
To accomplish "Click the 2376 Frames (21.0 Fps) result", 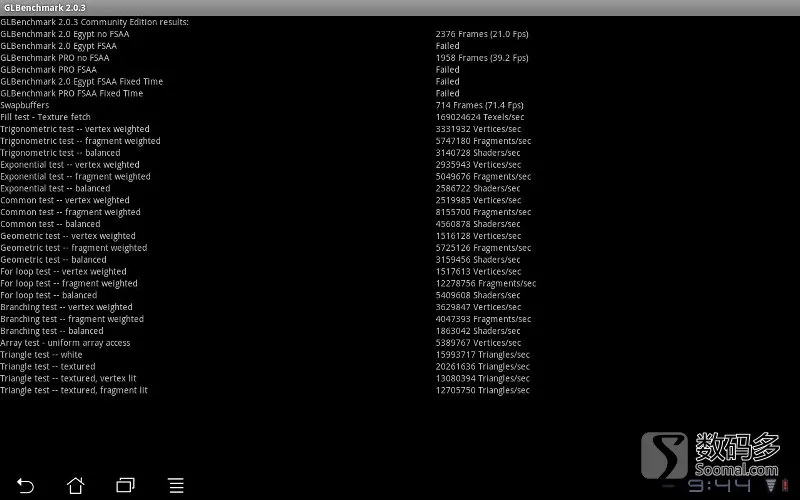I will (x=482, y=34).
